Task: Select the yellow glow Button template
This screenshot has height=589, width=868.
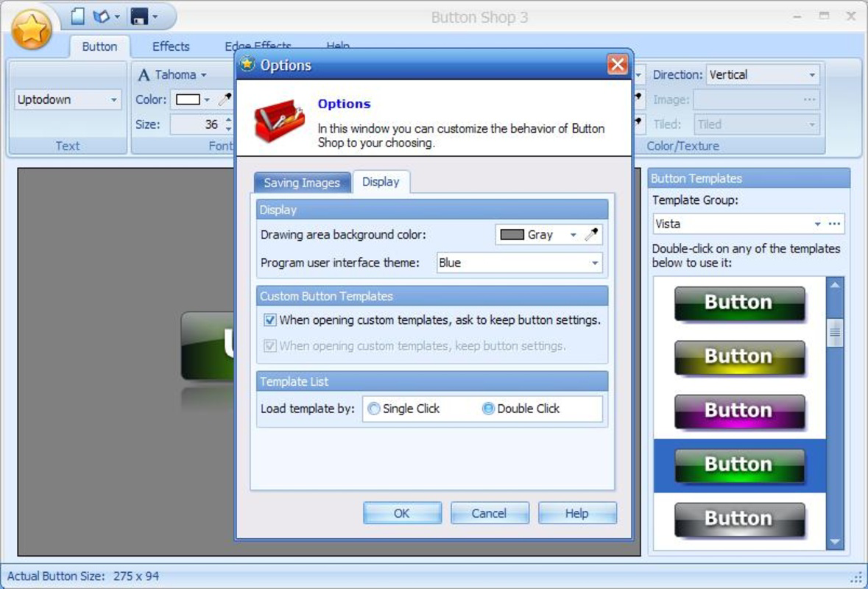Action: click(x=739, y=358)
